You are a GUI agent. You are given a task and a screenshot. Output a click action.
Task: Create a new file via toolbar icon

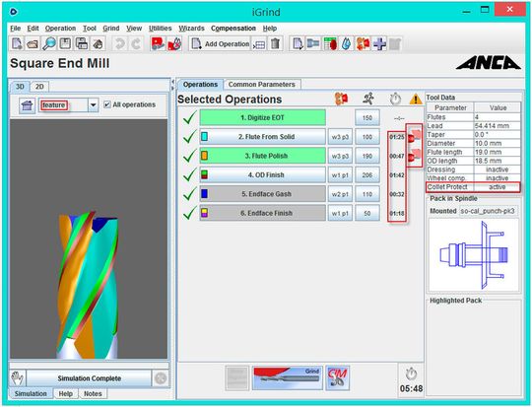coord(17,44)
